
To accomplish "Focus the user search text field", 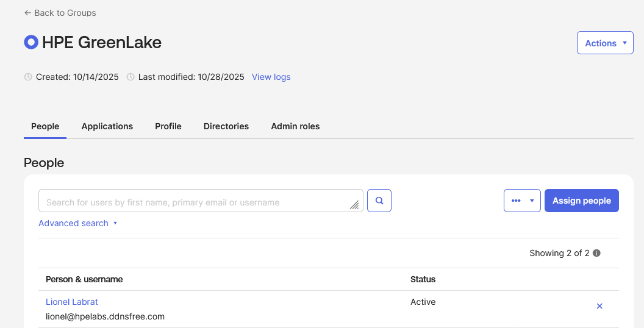I will click(x=195, y=201).
